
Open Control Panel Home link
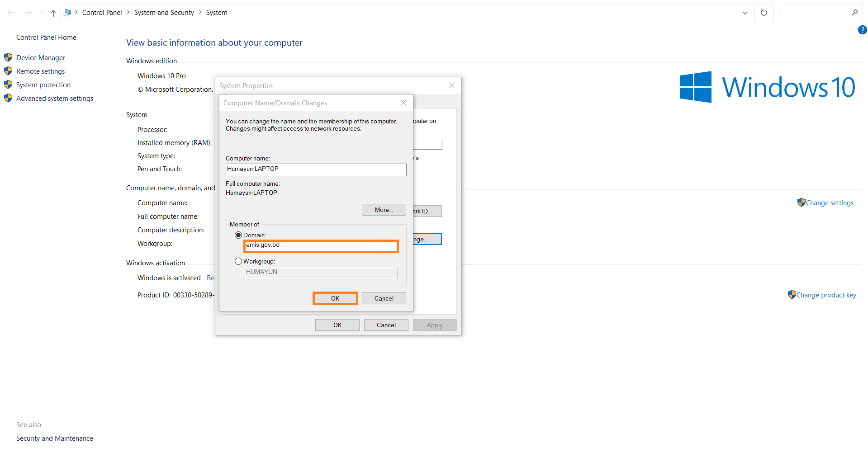coord(46,38)
